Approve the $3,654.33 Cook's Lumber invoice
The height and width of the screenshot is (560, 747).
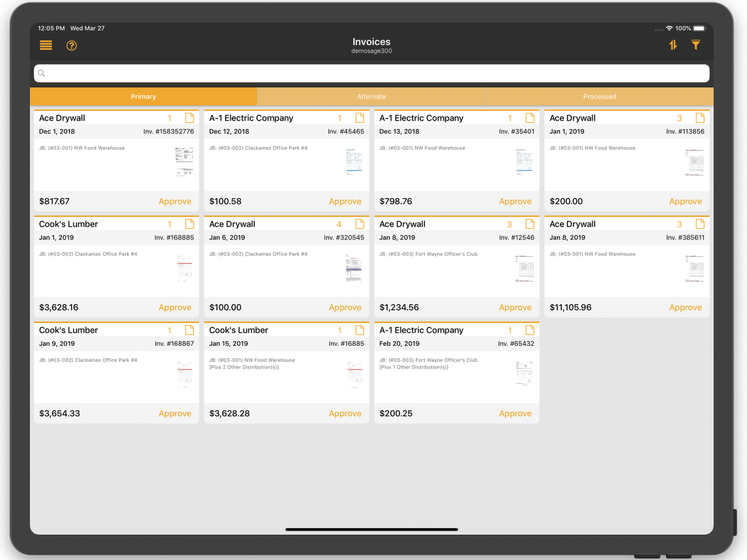(175, 413)
